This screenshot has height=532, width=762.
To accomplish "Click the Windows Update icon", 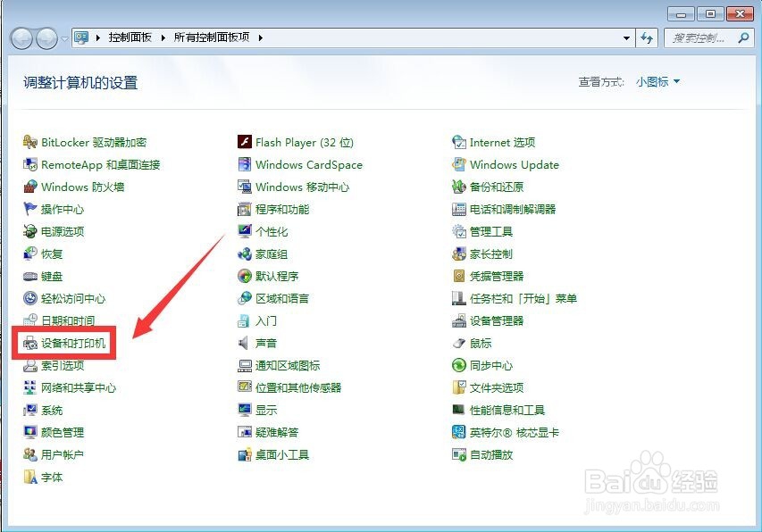I will coord(459,164).
